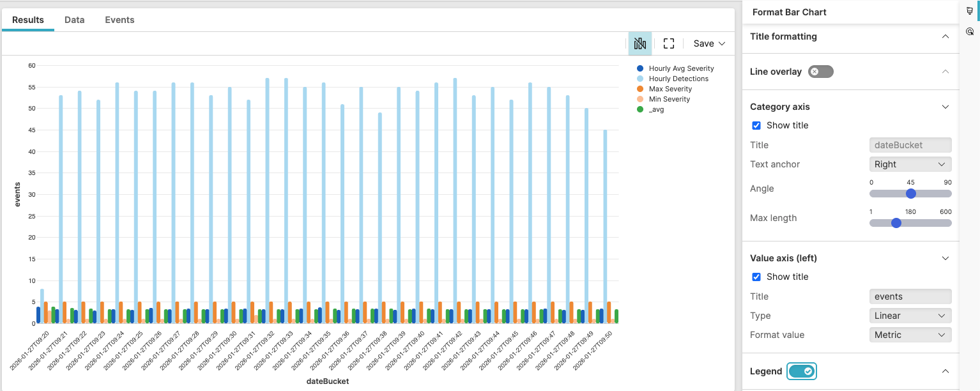This screenshot has height=391, width=980.
Task: Click the Angle slider handle
Action: (x=910, y=194)
